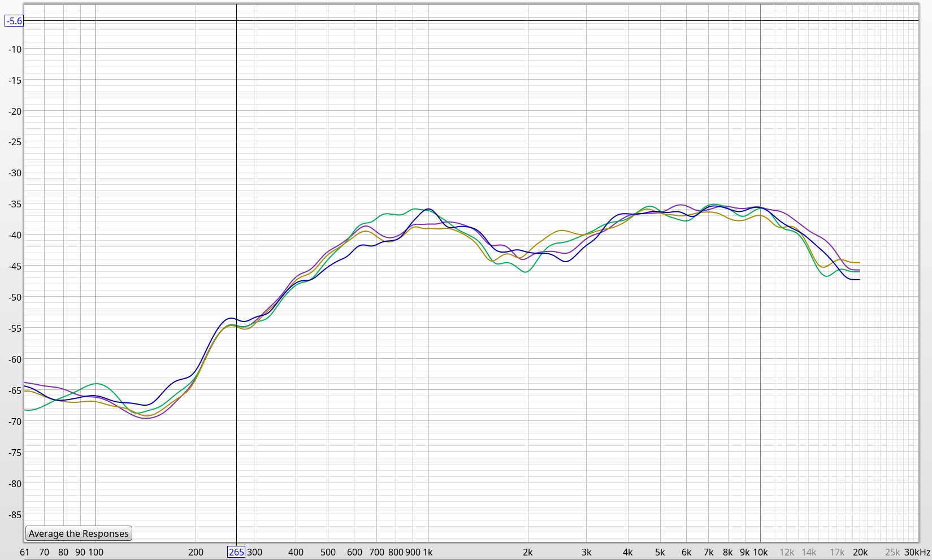The height and width of the screenshot is (560, 932).
Task: Click the -20 dB vertical axis label
Action: coord(15,111)
